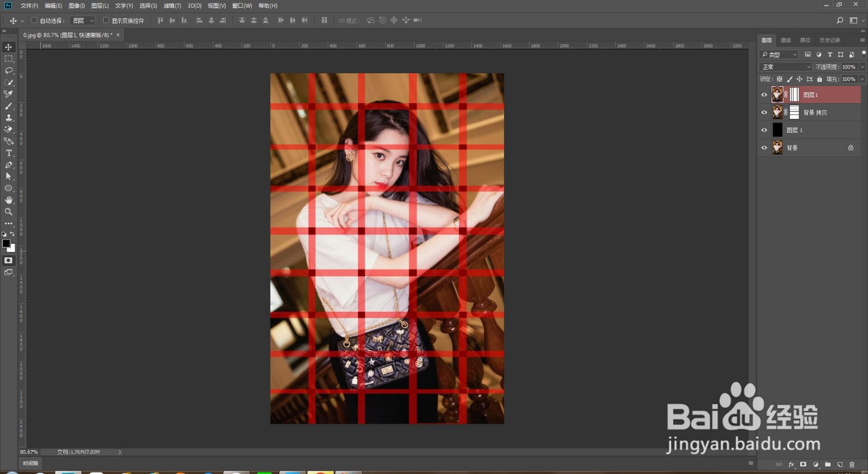Toggle Quick Mask mode
This screenshot has width=868, height=474.
[x=9, y=261]
